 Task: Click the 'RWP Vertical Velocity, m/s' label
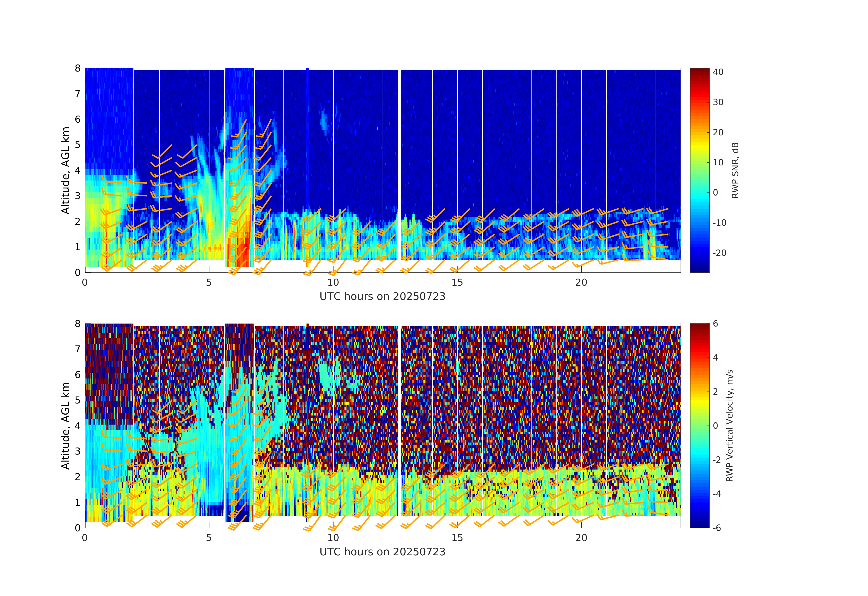click(729, 425)
